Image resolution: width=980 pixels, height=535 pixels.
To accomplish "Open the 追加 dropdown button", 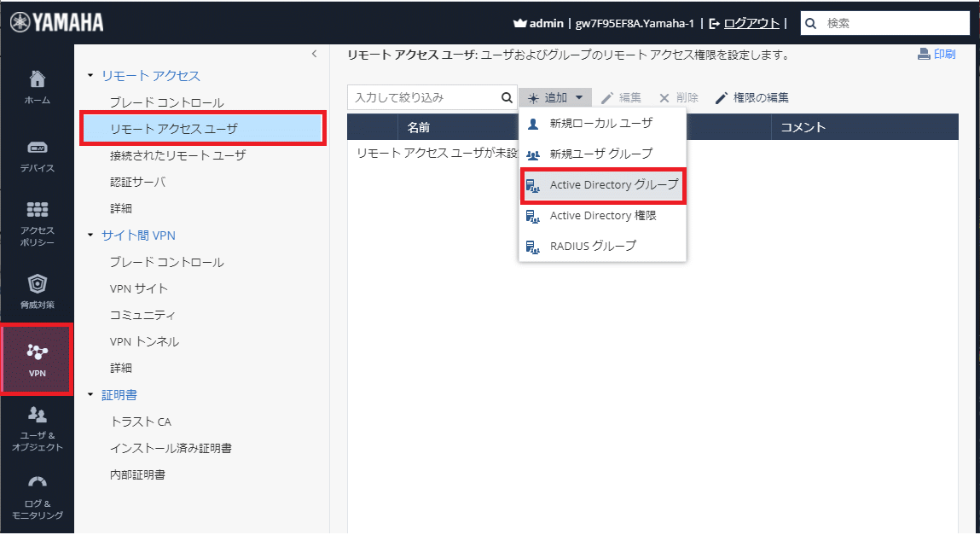I will pos(555,98).
